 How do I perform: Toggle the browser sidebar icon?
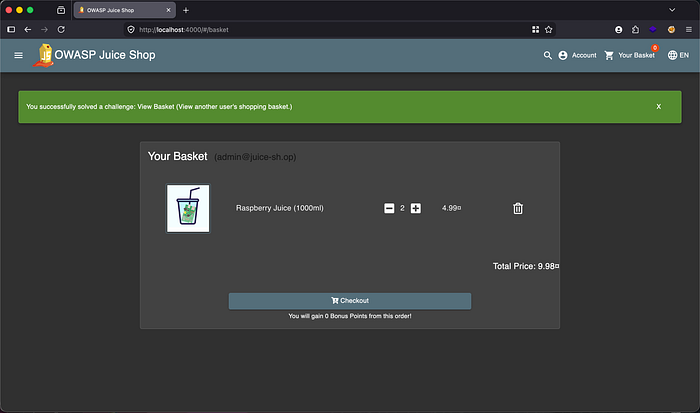11,29
